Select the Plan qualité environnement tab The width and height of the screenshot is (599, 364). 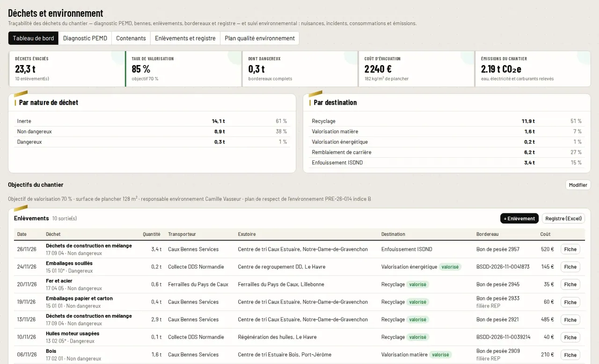tap(260, 38)
